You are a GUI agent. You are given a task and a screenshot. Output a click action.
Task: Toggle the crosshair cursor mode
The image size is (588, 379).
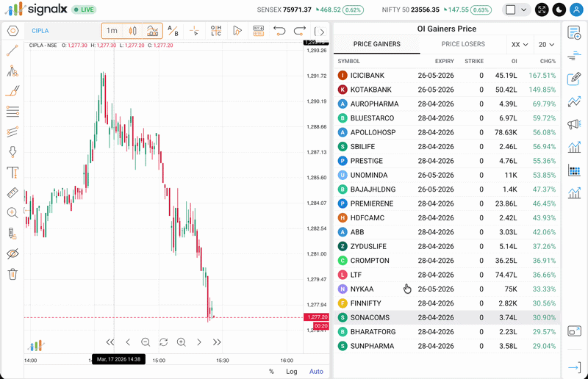194,31
